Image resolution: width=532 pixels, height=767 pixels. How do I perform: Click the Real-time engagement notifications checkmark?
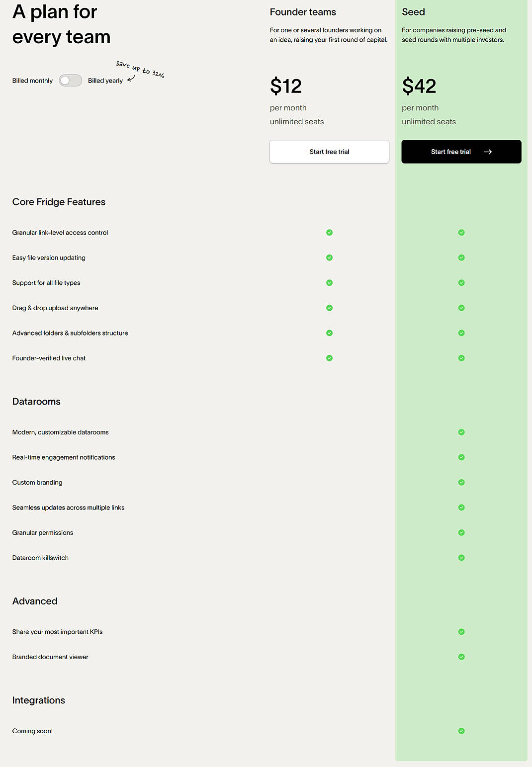point(461,457)
